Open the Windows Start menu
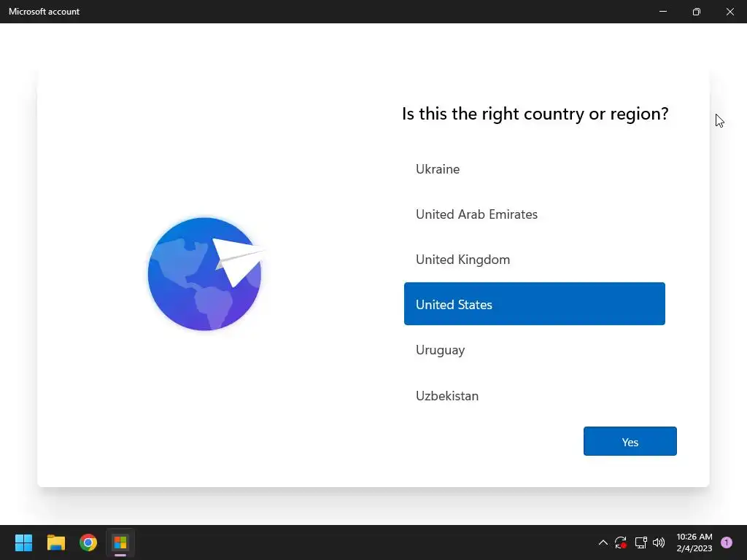The width and height of the screenshot is (747, 560). (24, 542)
